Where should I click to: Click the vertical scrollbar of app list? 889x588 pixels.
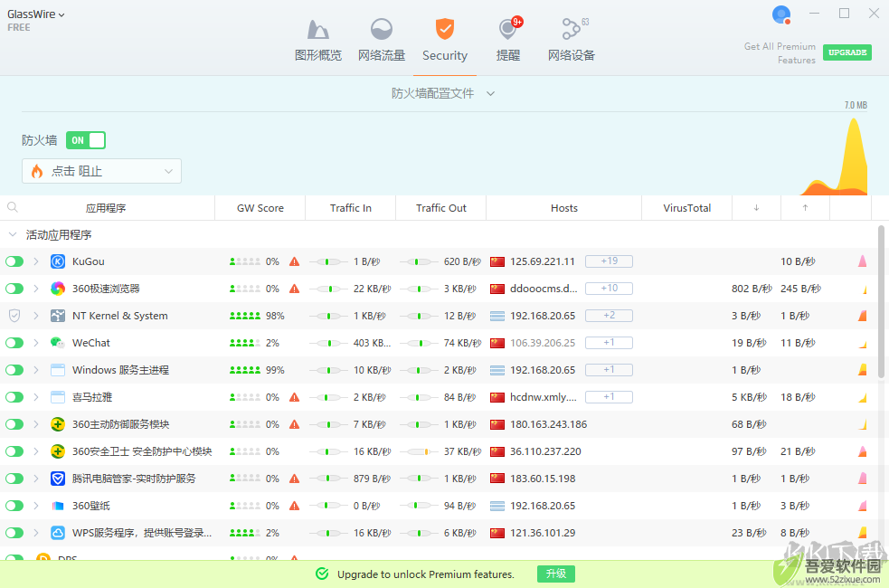881,301
